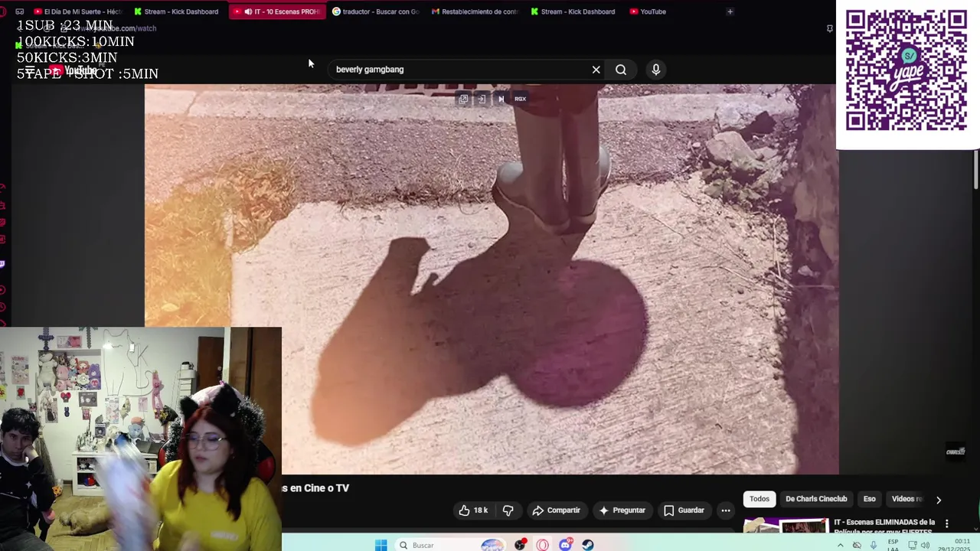Viewport: 980px width, 551px height.
Task: Open a new browser tab
Action: (x=730, y=11)
